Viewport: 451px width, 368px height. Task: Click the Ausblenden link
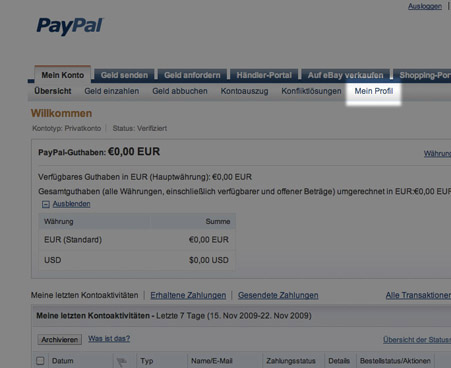(x=71, y=204)
